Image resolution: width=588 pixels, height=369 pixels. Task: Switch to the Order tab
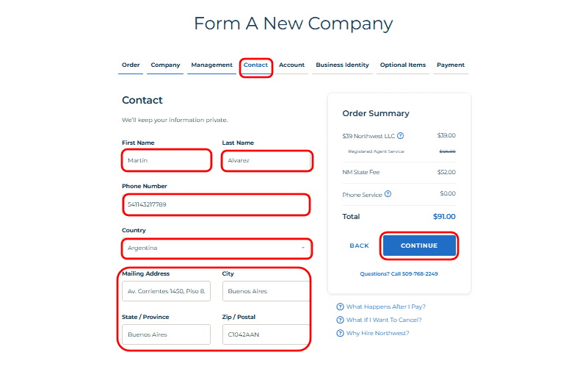pyautogui.click(x=131, y=65)
